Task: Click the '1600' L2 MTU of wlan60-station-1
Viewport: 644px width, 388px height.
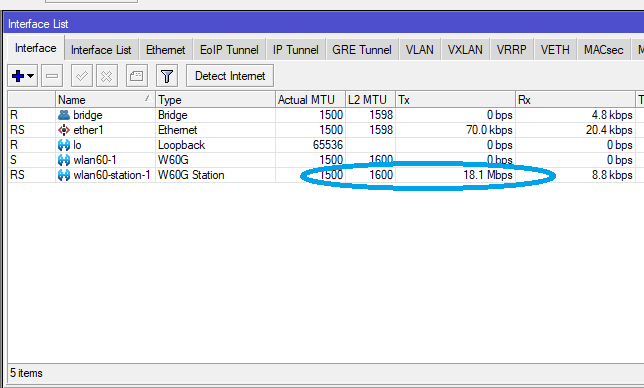Action: [381, 175]
